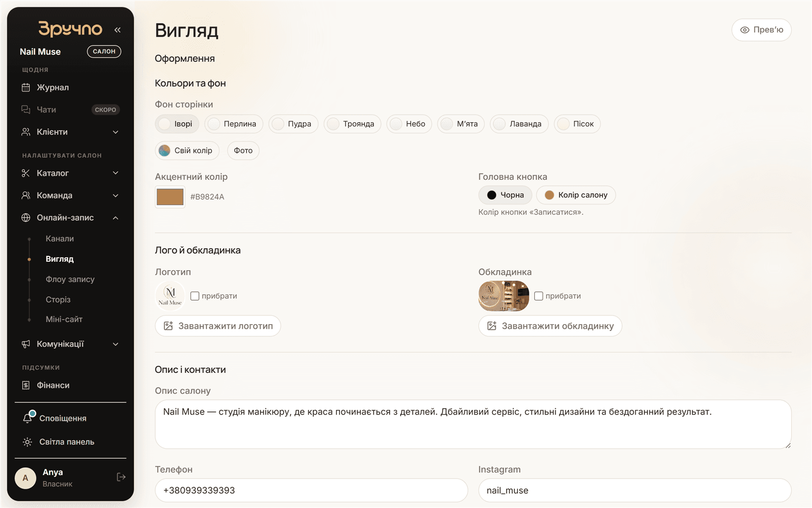Collapse the Онлайн-запис section chevron
The height and width of the screenshot is (508, 812).
[116, 218]
